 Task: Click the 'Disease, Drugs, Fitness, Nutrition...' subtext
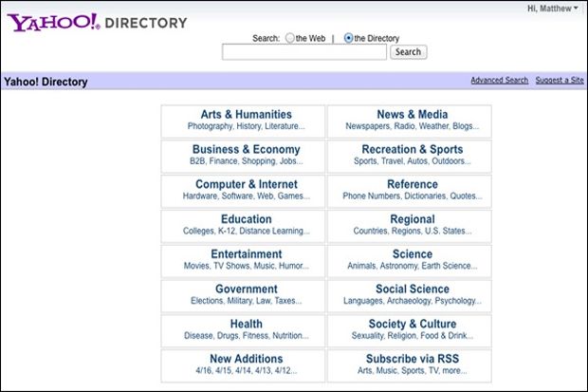click(x=247, y=336)
